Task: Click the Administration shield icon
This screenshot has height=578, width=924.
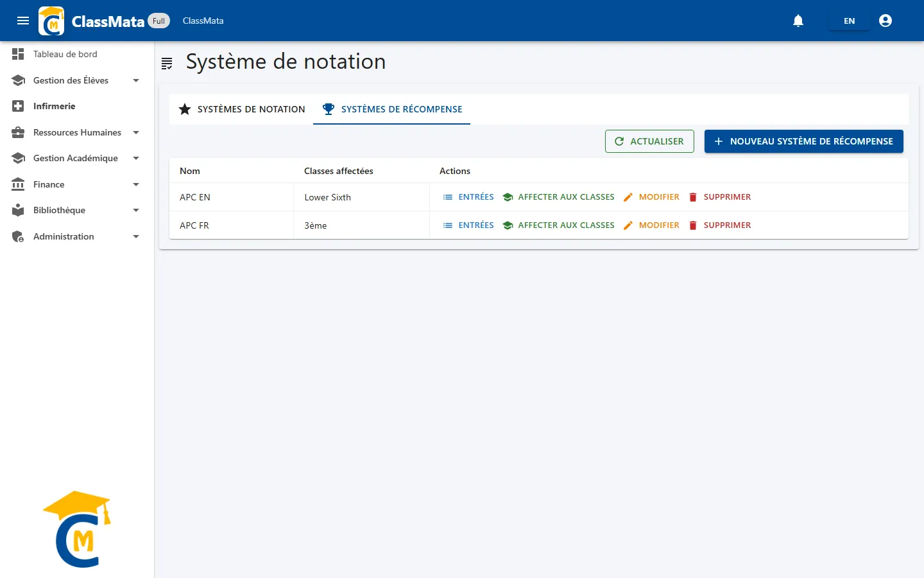Action: click(18, 236)
